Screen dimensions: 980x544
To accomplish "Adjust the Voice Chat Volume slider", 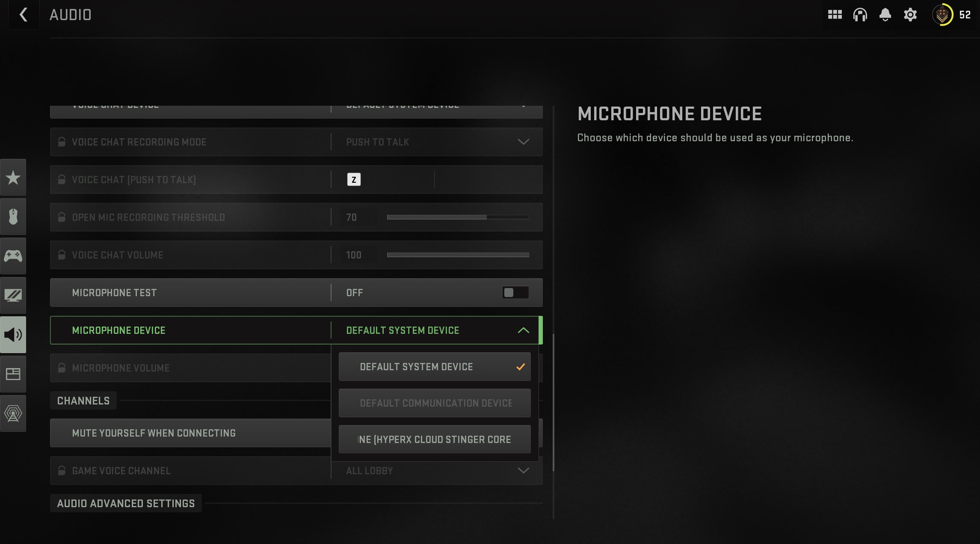I will click(458, 255).
